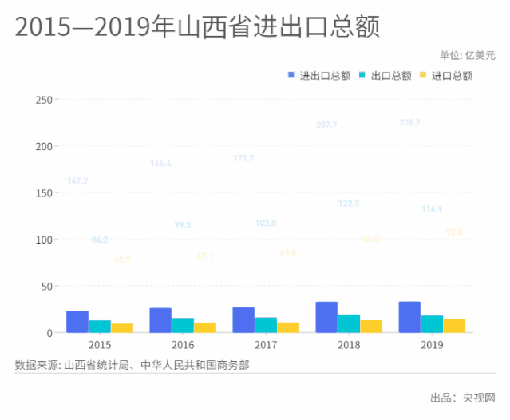
Task: Select the yellow 2016 import bar
Action: [205, 327]
